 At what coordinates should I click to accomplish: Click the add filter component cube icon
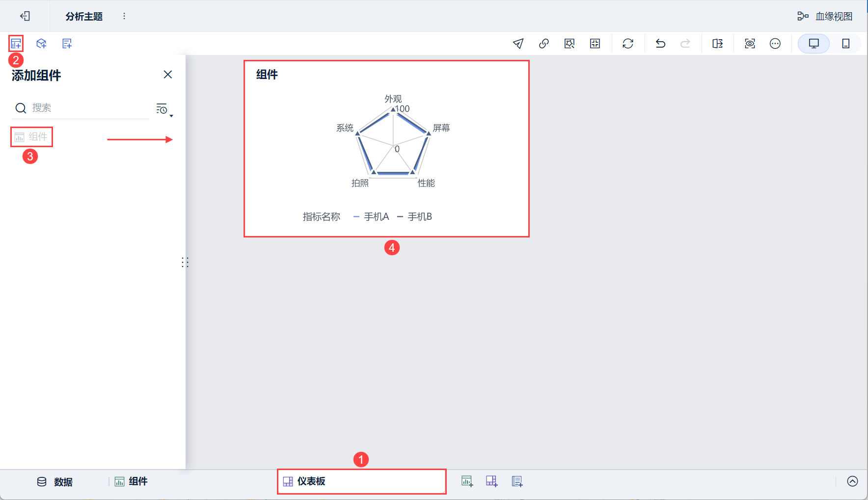tap(41, 44)
